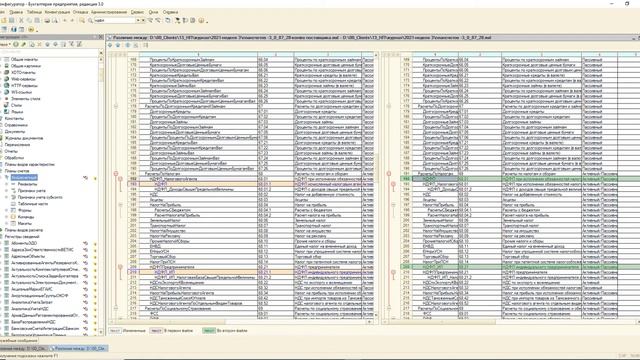Open the Конфигурация menu

pyautogui.click(x=57, y=12)
